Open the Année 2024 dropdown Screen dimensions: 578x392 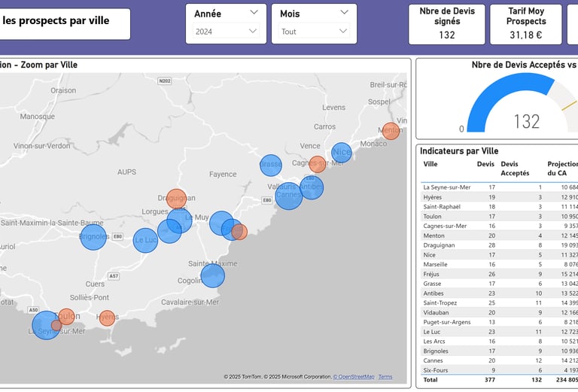click(x=226, y=32)
